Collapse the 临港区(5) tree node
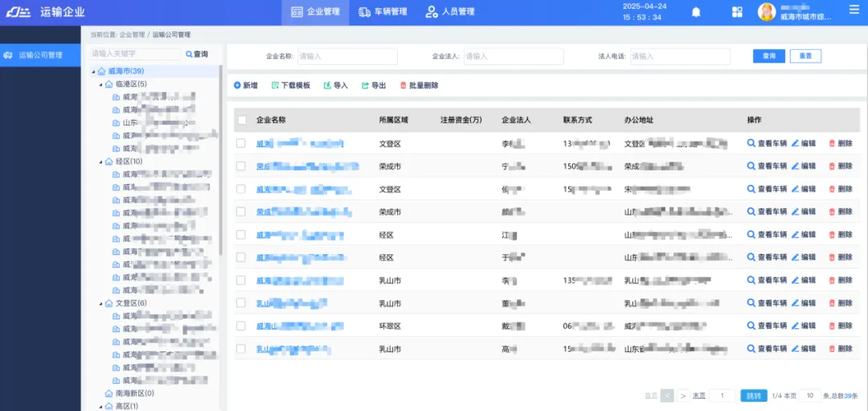 click(101, 84)
